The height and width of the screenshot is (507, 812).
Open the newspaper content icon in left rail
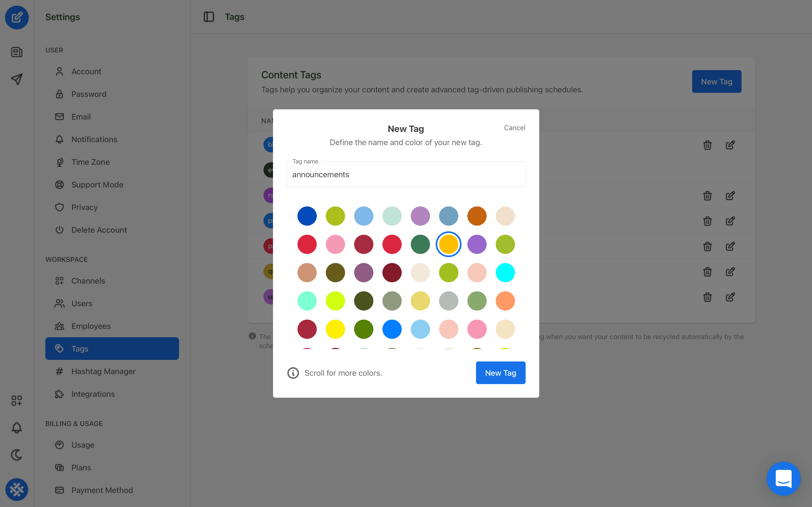[17, 52]
